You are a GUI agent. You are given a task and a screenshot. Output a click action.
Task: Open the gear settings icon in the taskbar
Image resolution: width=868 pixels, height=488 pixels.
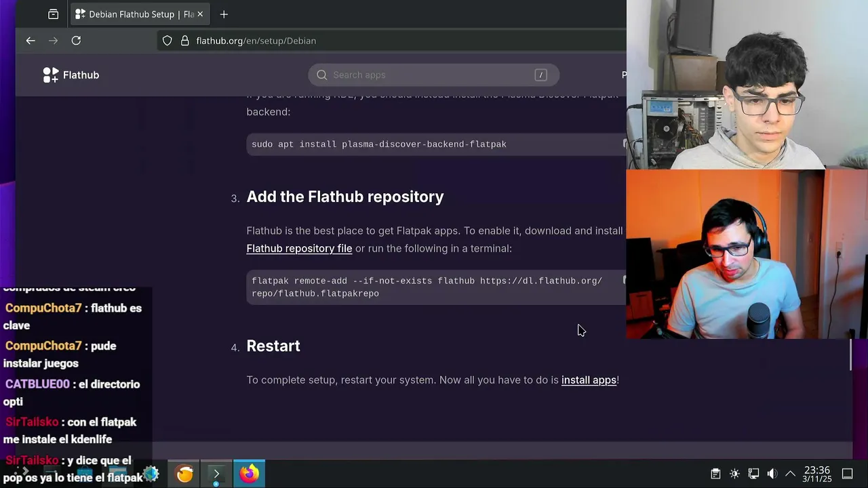click(x=151, y=474)
